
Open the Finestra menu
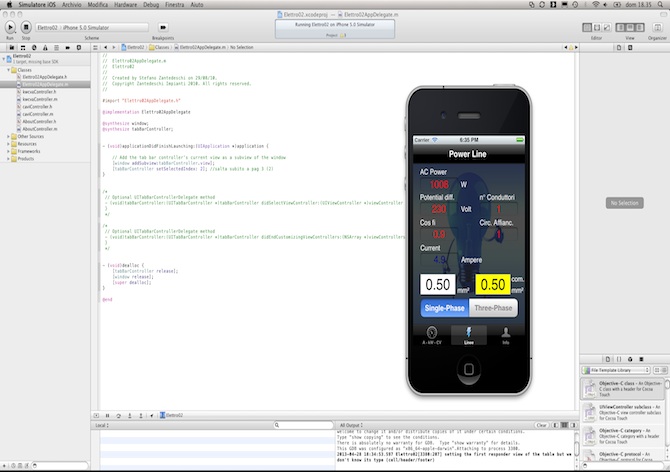(174, 5)
